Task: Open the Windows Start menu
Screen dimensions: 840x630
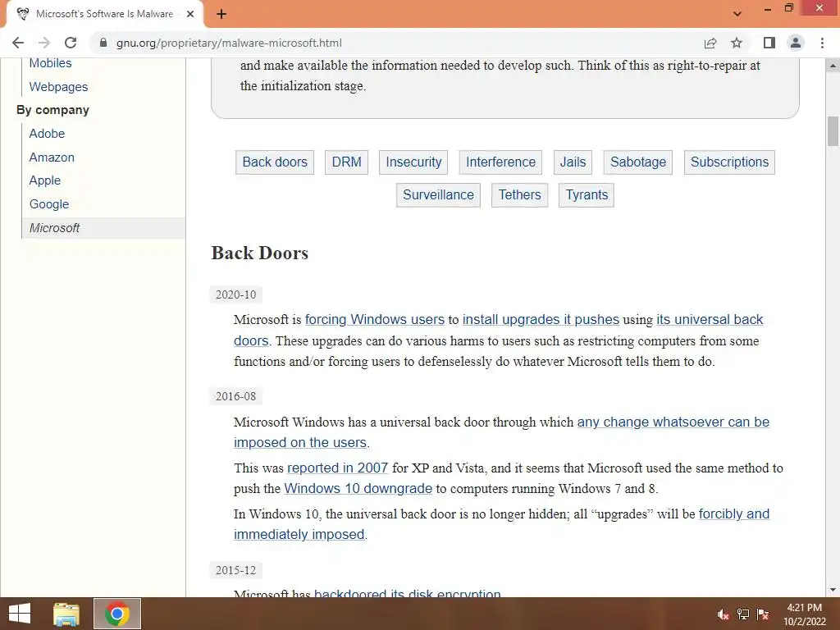Action: pyautogui.click(x=20, y=614)
